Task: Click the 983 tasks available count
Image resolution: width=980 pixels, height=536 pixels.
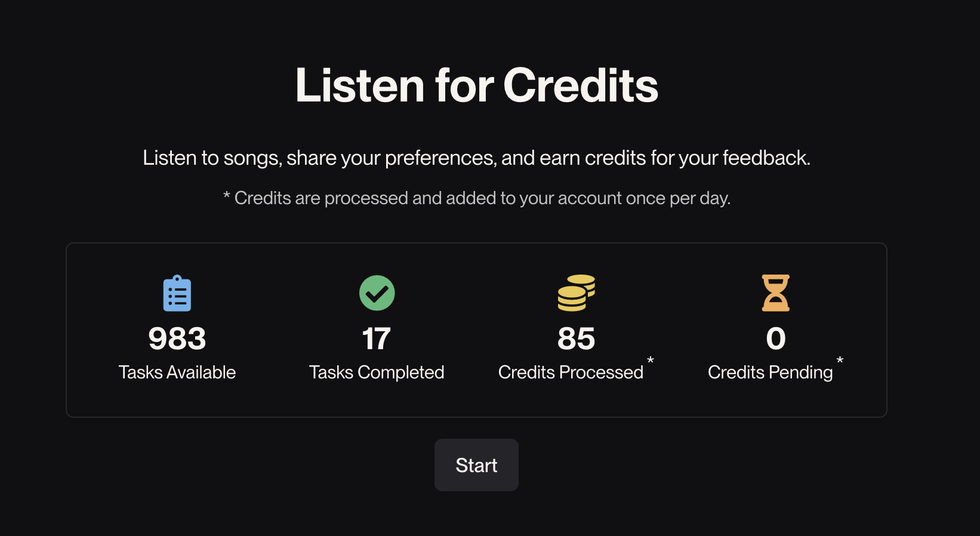Action: click(177, 338)
